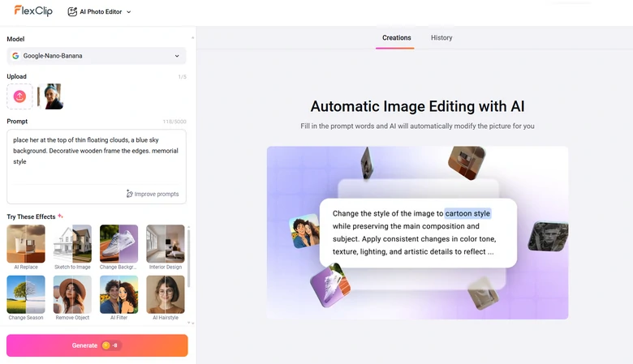Select the Change Background effect
The width and height of the screenshot is (633, 364).
point(118,244)
